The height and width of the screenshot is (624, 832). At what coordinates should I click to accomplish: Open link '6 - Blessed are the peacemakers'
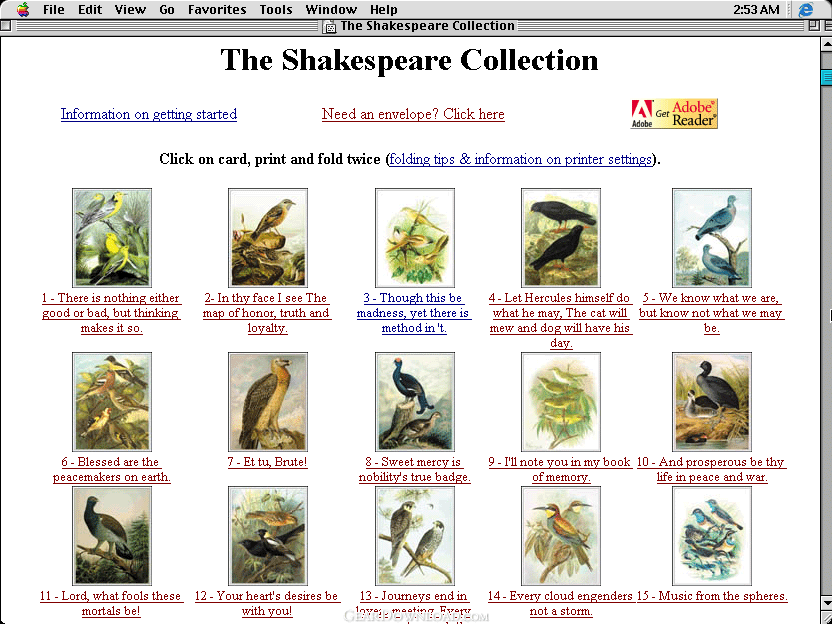pos(111,470)
